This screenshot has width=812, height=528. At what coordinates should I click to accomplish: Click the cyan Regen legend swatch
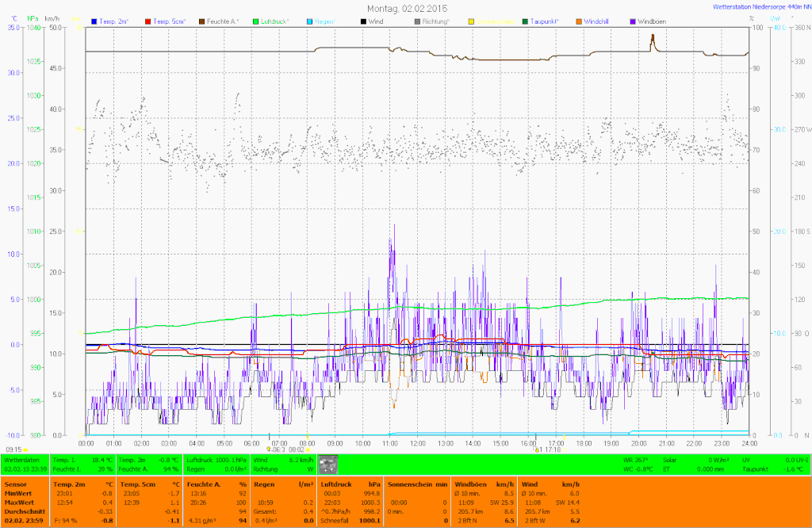310,21
